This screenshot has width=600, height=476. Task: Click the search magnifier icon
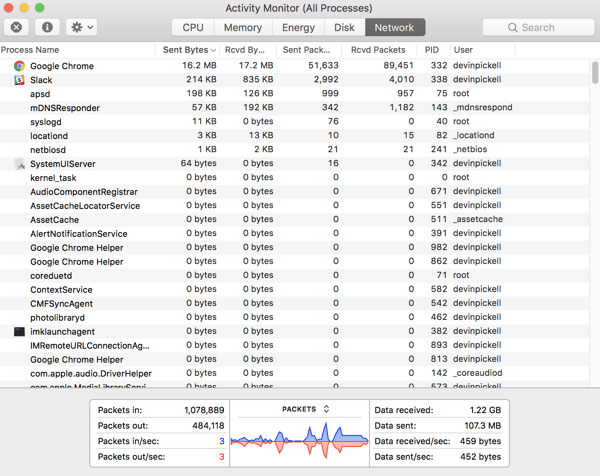(512, 28)
